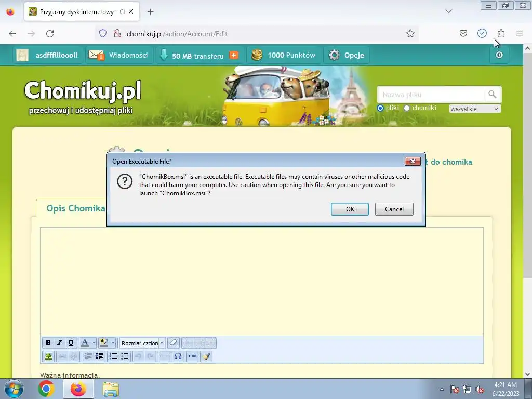
Task: Switch to the "Przyjazny dysk internetowy" browser tab
Action: 82,12
